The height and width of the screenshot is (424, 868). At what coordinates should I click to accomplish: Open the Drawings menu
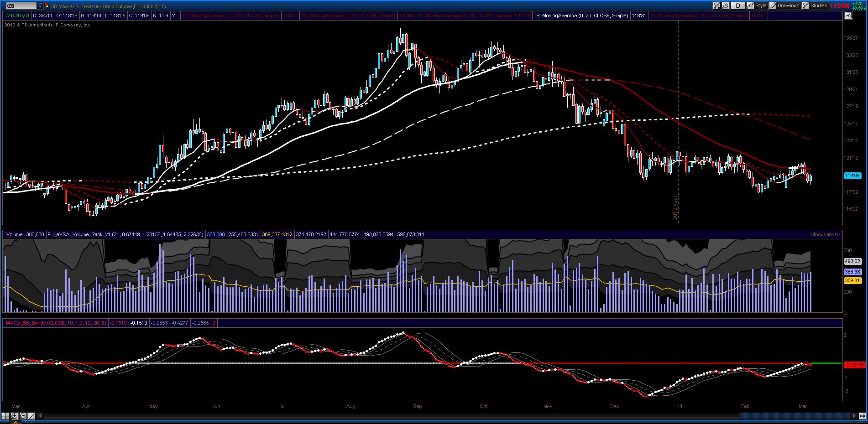click(x=784, y=6)
